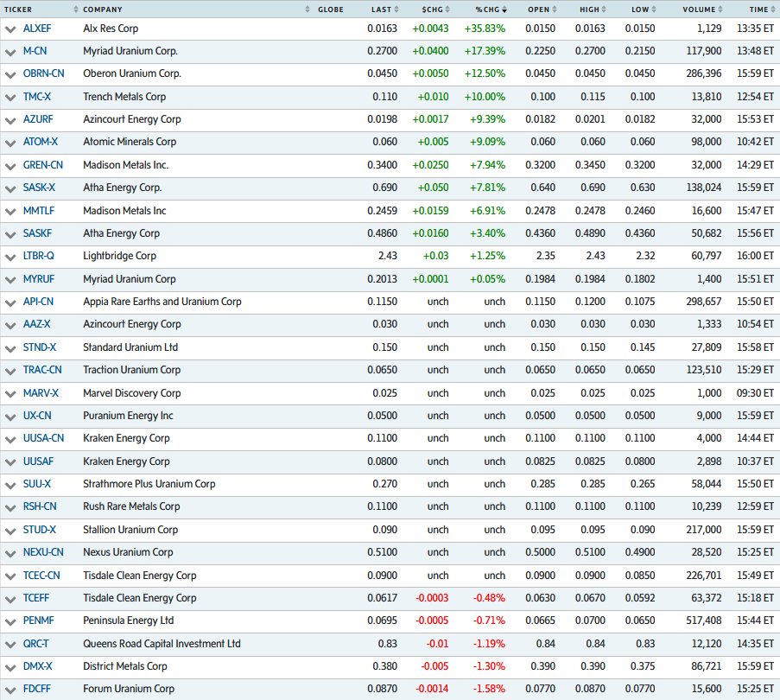Image resolution: width=780 pixels, height=700 pixels.
Task: Select Appia Rare Earths and Uranium Corp
Action: (x=162, y=301)
